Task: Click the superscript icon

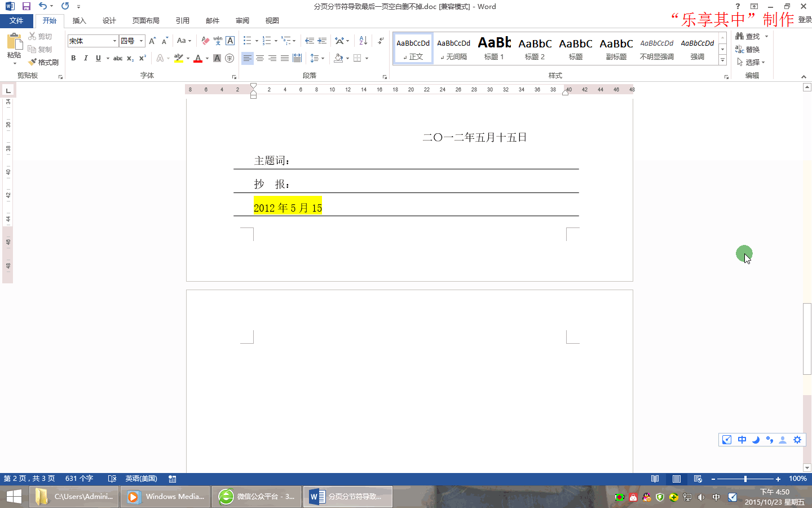Action: (143, 58)
